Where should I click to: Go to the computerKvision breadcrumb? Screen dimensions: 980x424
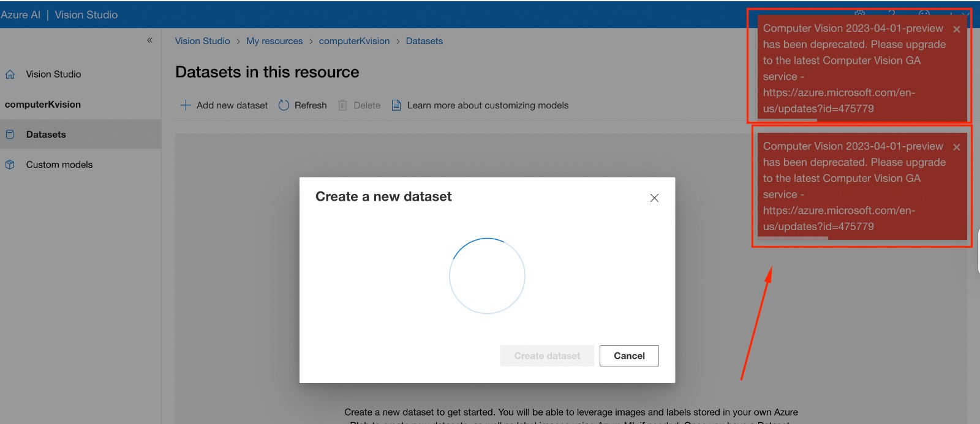click(x=354, y=41)
